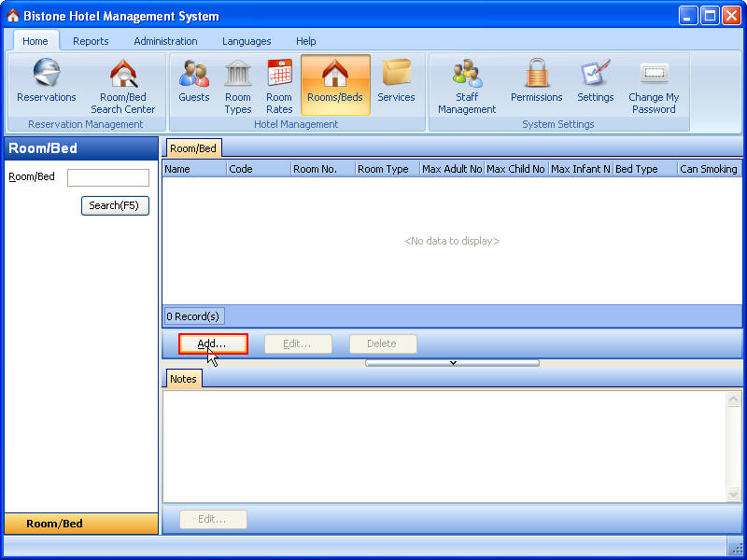747x560 pixels.
Task: Open Staff Management
Action: [466, 84]
